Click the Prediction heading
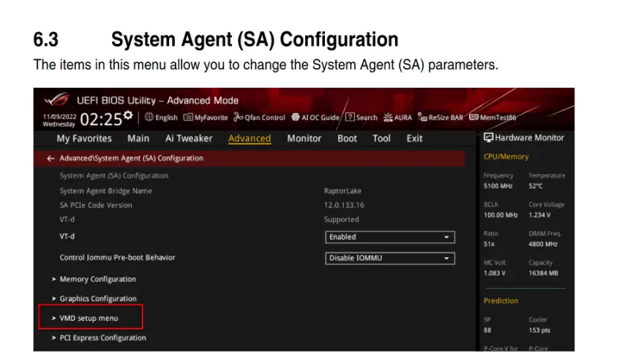The width and height of the screenshot is (619, 364). tap(501, 301)
